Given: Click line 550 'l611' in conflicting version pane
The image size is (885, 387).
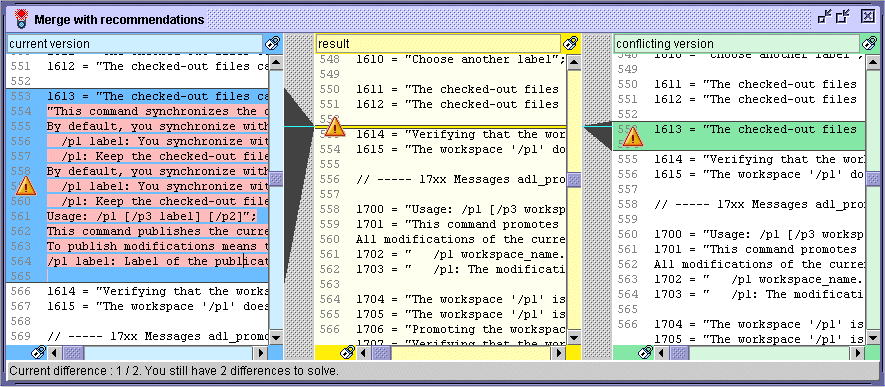Looking at the screenshot, I should (x=759, y=84).
